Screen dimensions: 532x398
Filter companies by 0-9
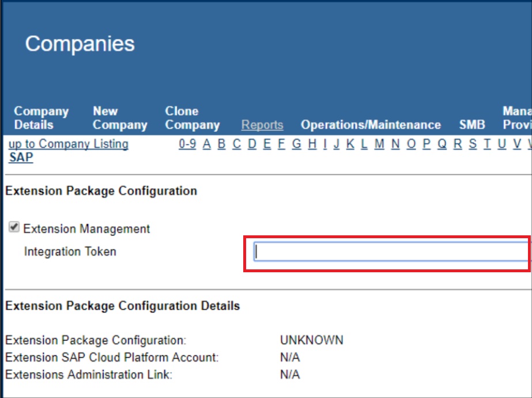coord(187,144)
